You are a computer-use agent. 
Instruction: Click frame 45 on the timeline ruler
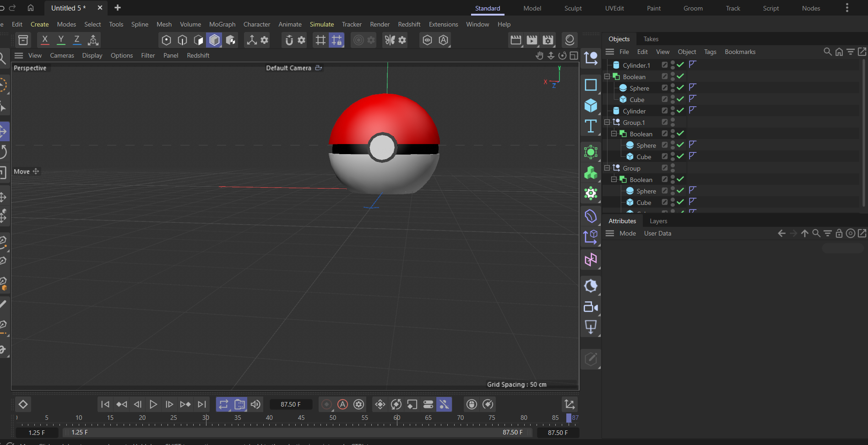pyautogui.click(x=301, y=418)
